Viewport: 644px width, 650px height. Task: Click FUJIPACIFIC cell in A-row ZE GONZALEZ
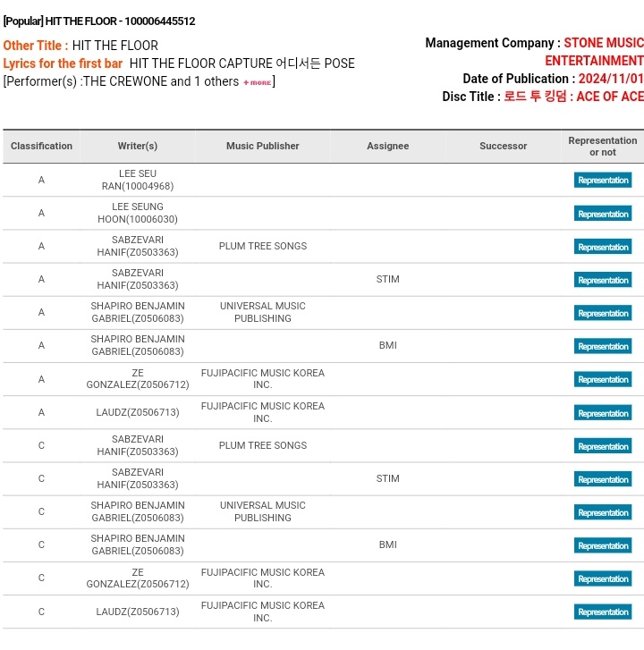263,379
